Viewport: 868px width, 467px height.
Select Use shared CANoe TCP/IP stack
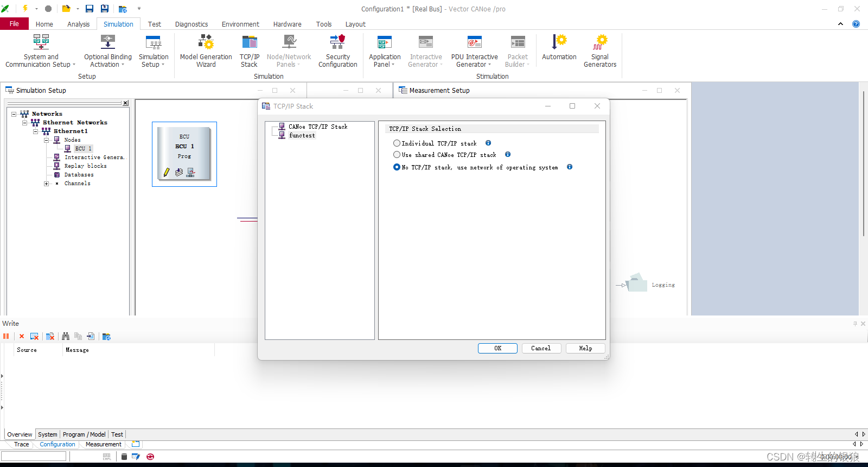tap(397, 155)
